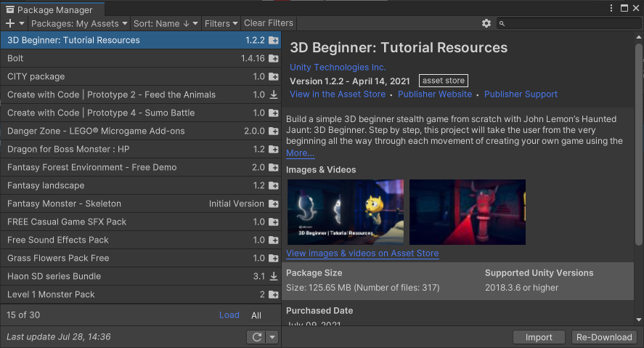The width and height of the screenshot is (644, 348).
Task: Open the Publisher Website link
Action: pyautogui.click(x=434, y=94)
